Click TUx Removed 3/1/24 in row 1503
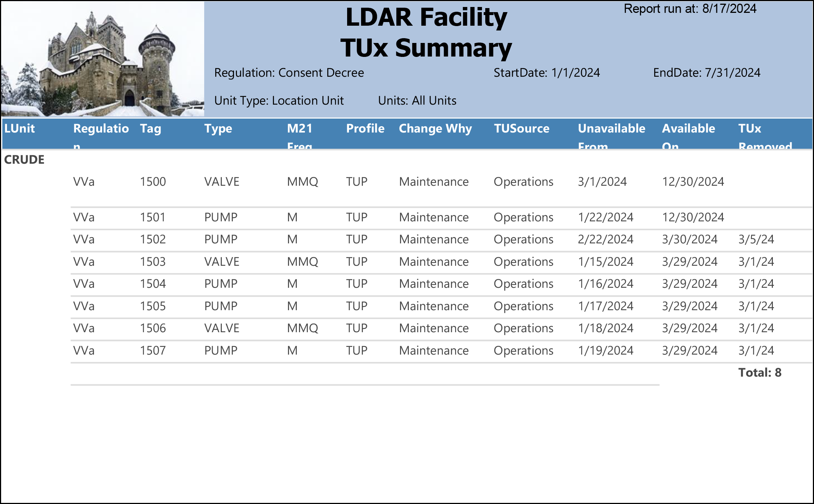Image resolution: width=814 pixels, height=504 pixels. click(756, 262)
